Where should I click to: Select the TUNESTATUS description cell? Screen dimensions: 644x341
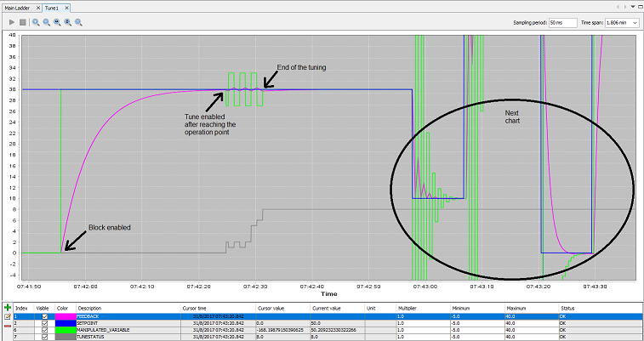click(x=128, y=337)
